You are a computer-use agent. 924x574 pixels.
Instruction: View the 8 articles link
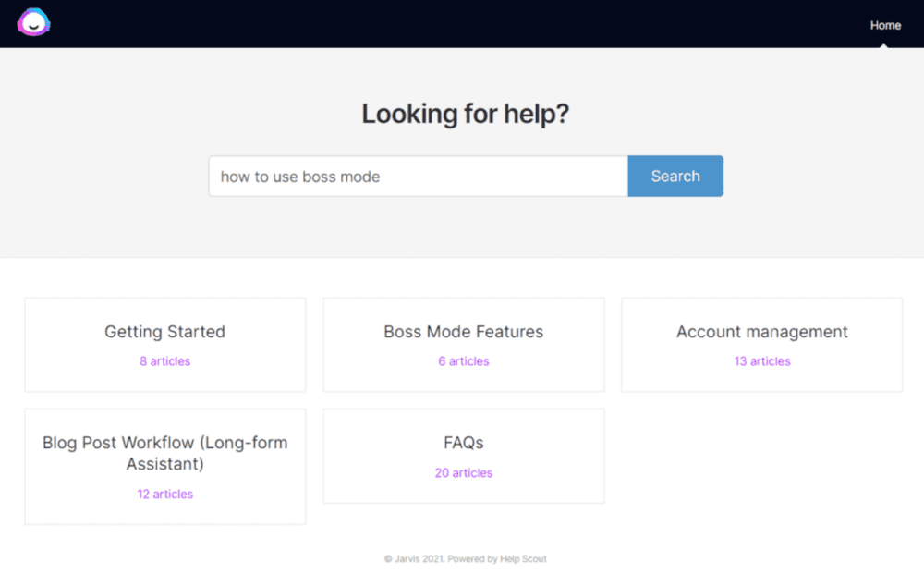pyautogui.click(x=165, y=361)
